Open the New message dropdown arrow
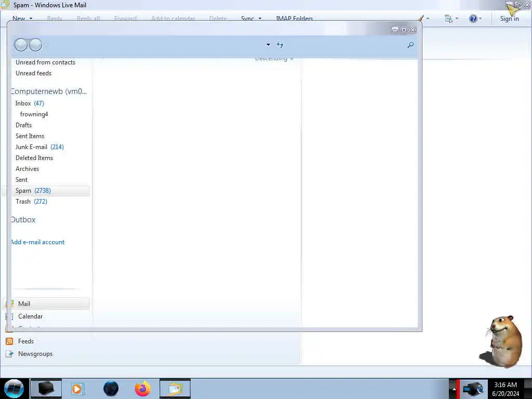532x399 pixels. 31,19
